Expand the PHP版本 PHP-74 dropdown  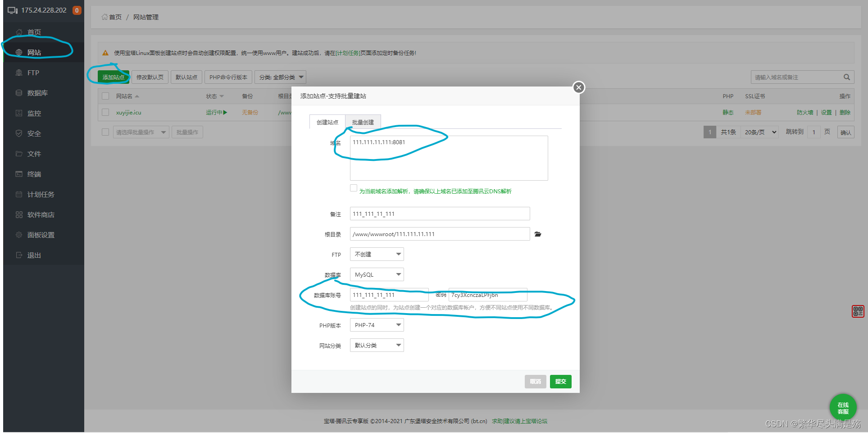coord(377,325)
